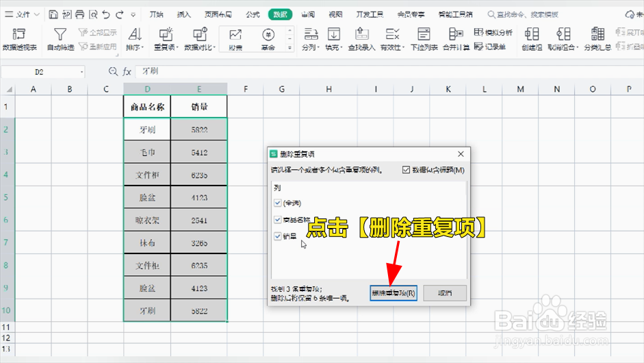Click the 取消 (Cancel) button in dialog

445,293
